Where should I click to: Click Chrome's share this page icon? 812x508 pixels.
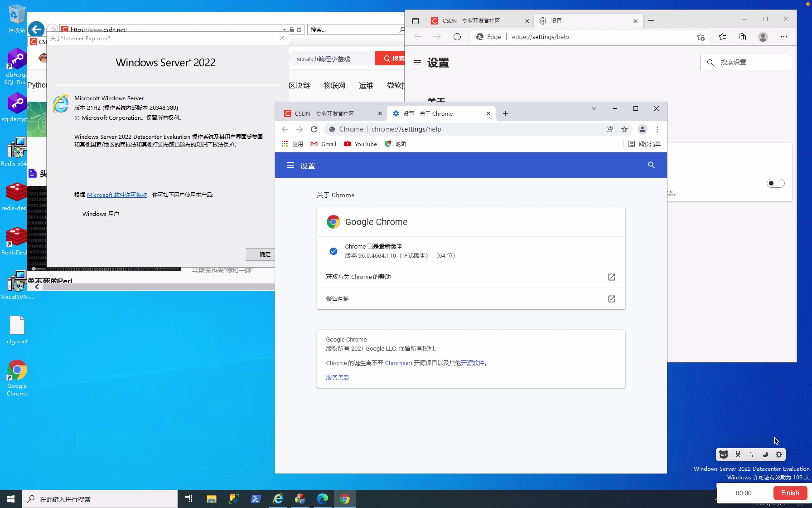click(610, 129)
